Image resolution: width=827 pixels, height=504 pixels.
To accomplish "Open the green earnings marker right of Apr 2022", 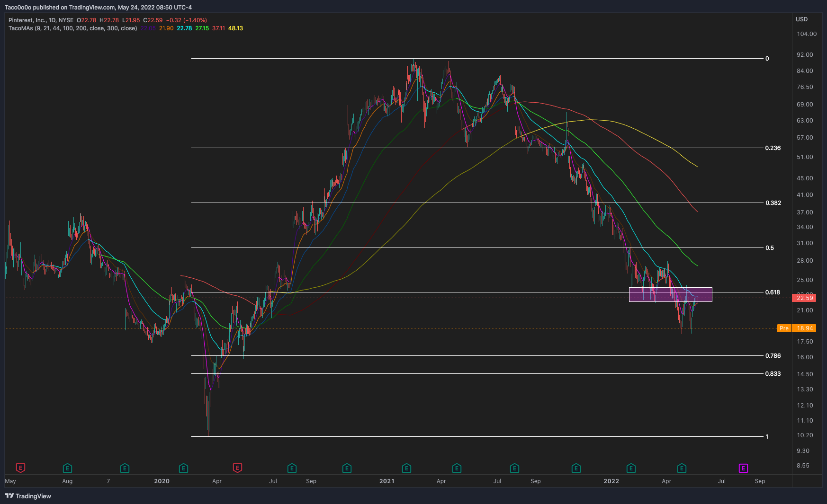I will [x=682, y=468].
